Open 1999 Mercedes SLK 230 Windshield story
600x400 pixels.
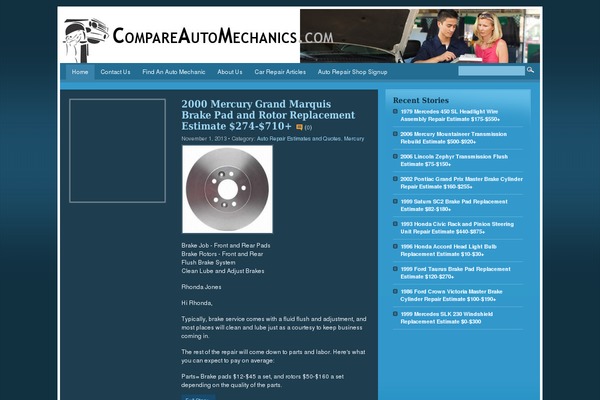pyautogui.click(x=447, y=318)
